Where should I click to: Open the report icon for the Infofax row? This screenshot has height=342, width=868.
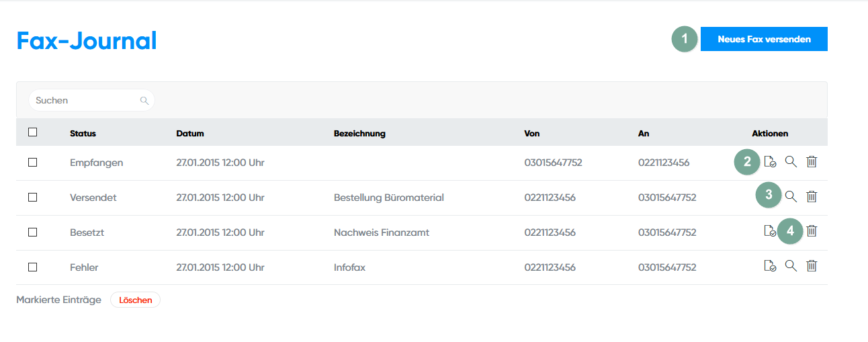tap(770, 266)
